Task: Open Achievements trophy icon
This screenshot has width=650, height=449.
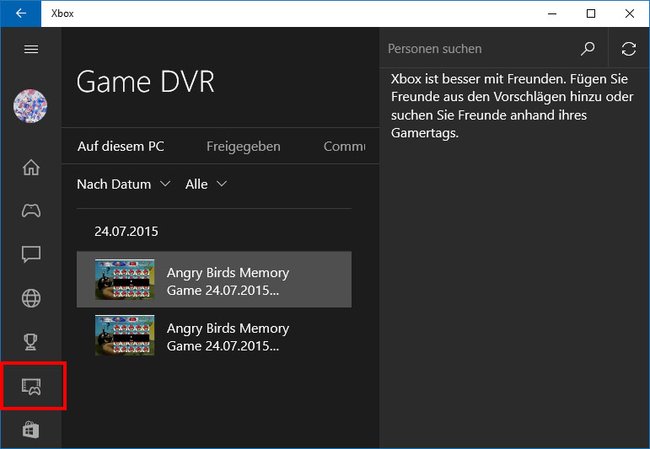Action: 31,342
